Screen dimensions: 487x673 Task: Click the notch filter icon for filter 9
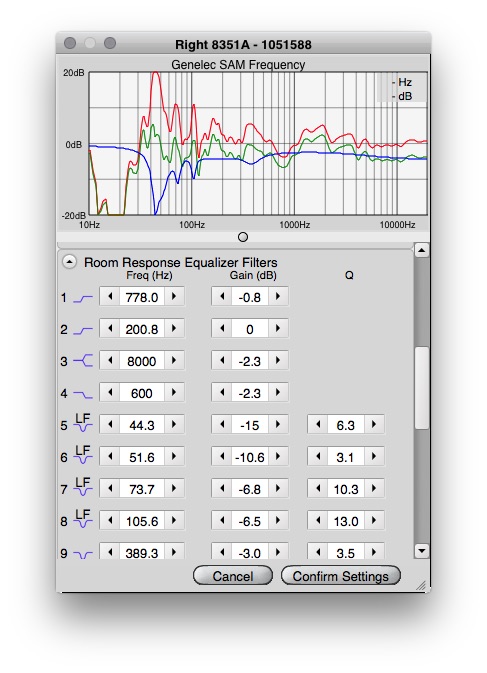click(83, 555)
